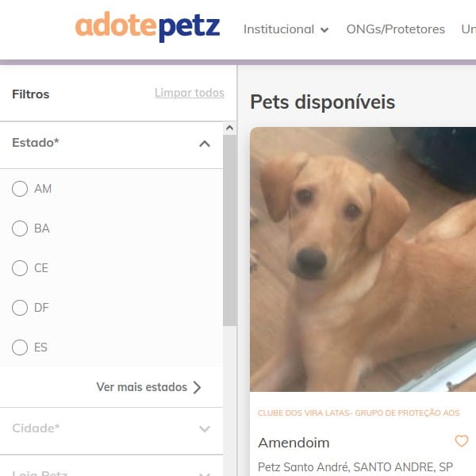Click the Clube dos Vira Latas label

click(x=359, y=413)
